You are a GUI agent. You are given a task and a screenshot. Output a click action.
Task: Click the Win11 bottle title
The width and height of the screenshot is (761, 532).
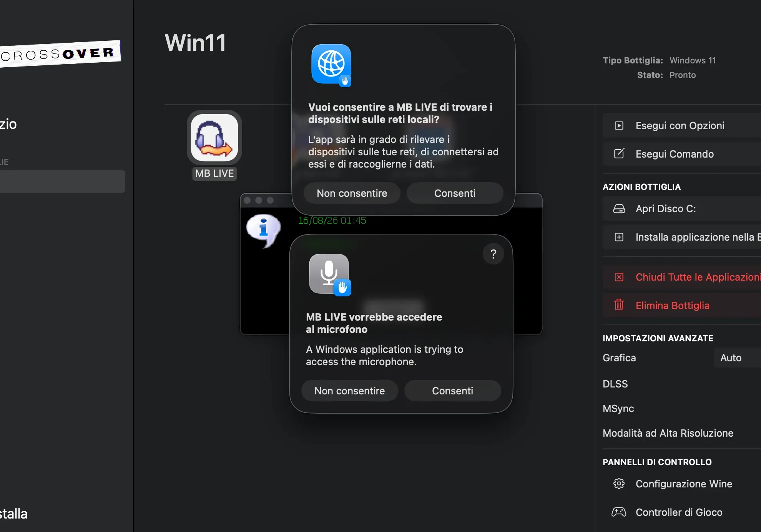tap(196, 43)
